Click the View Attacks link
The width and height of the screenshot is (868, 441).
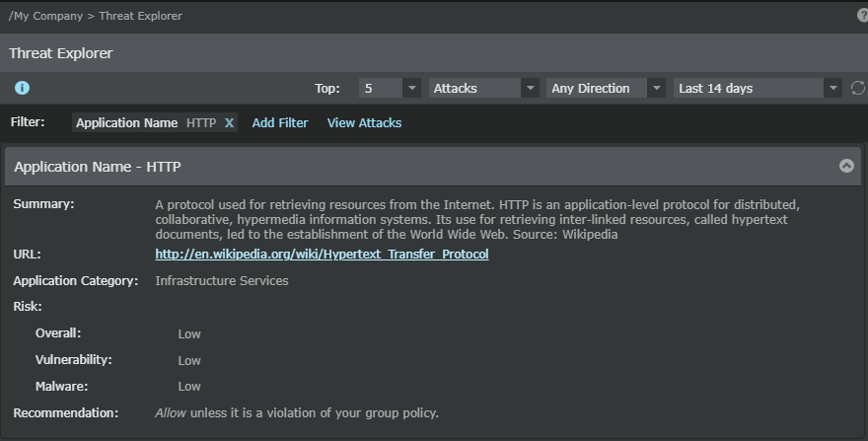(364, 123)
